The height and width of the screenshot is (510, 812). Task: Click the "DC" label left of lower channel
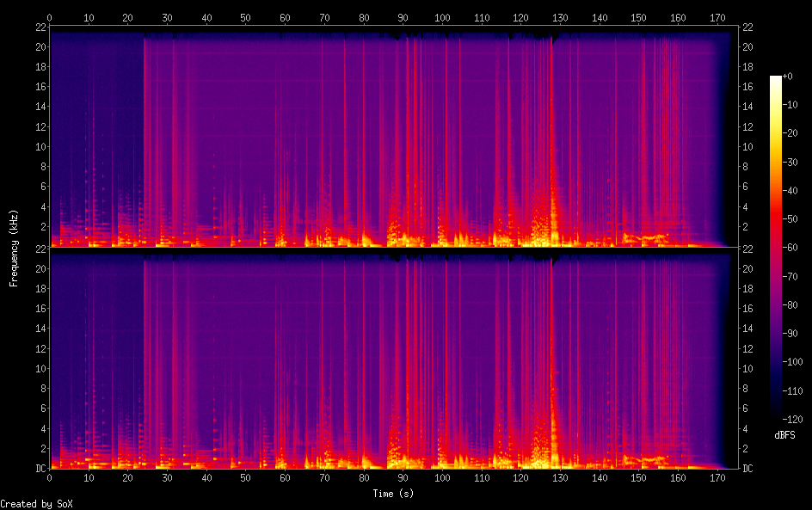pos(41,469)
